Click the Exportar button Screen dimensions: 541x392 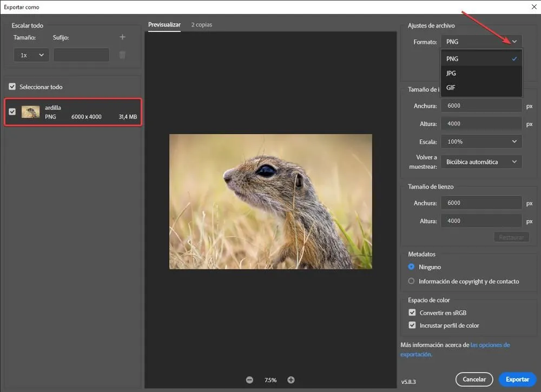[x=517, y=379]
